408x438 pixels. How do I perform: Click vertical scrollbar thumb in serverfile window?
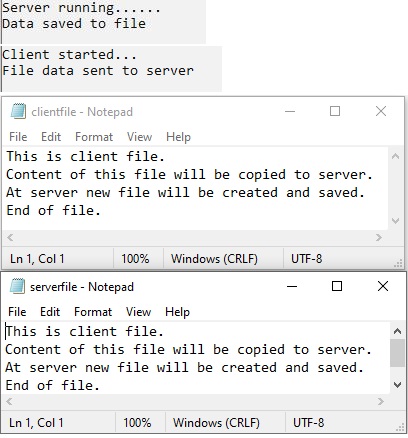pyautogui.click(x=397, y=353)
